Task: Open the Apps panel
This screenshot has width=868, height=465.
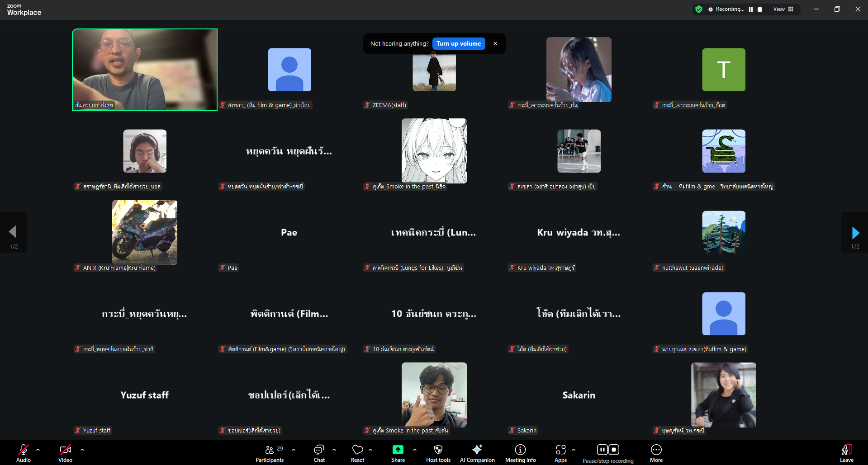Action: point(560,453)
